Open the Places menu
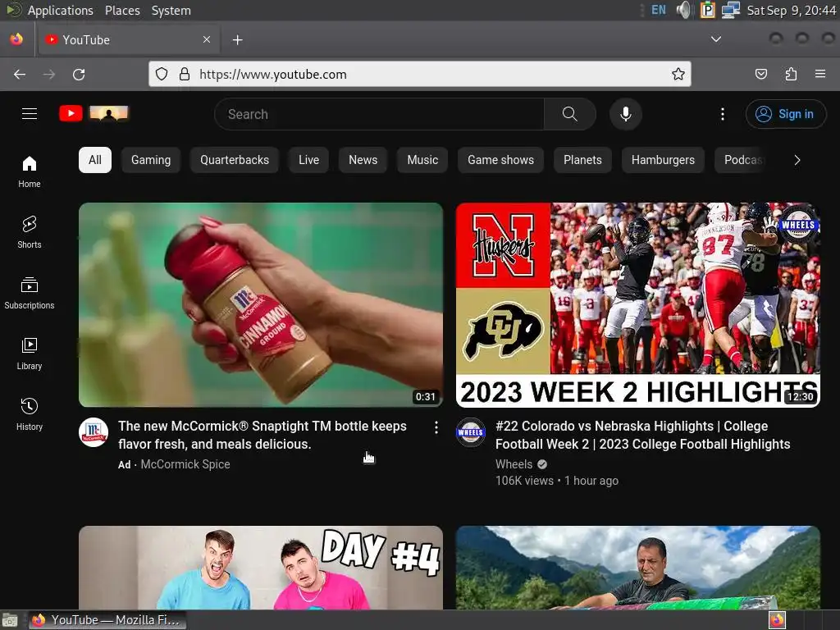The image size is (840, 630). (122, 10)
